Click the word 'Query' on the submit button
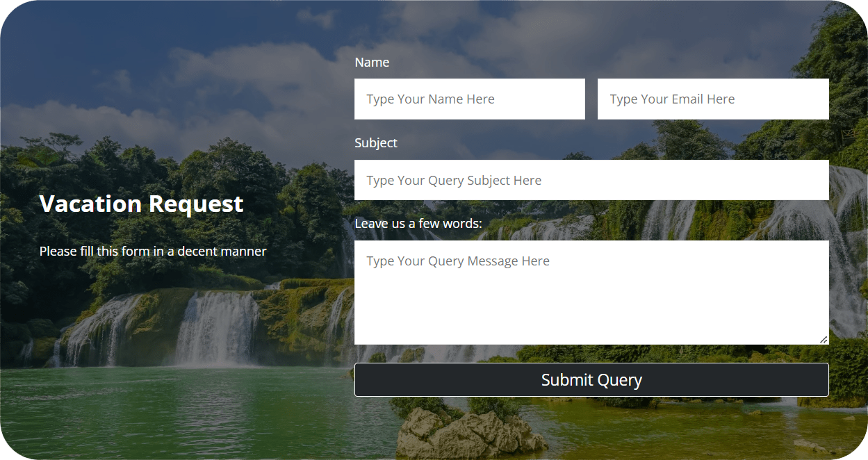 [619, 381]
